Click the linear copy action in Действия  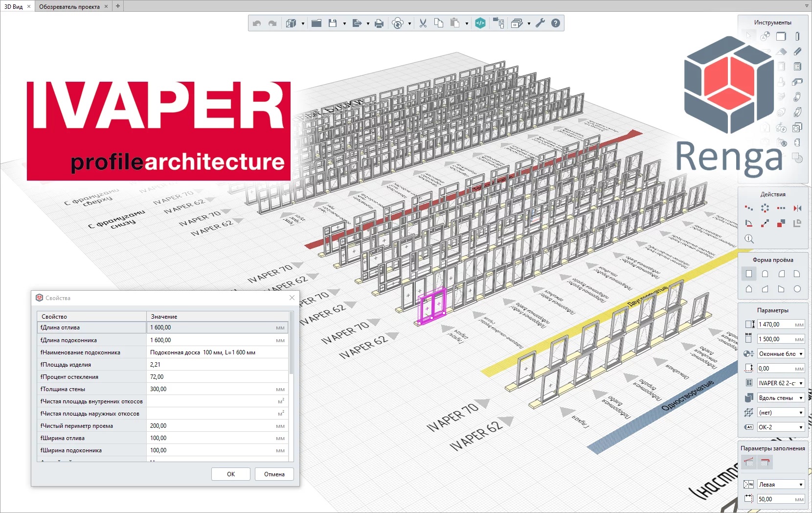point(781,208)
